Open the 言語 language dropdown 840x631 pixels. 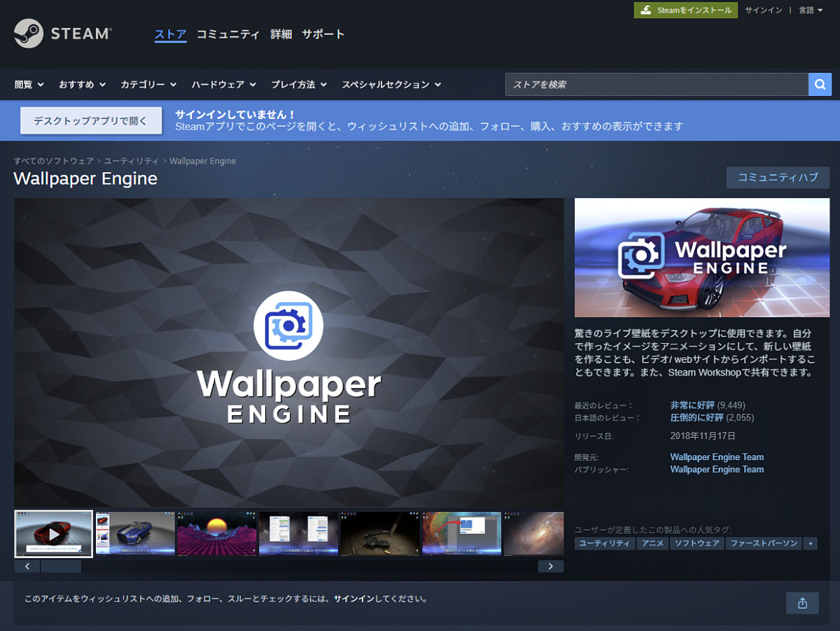click(x=811, y=10)
